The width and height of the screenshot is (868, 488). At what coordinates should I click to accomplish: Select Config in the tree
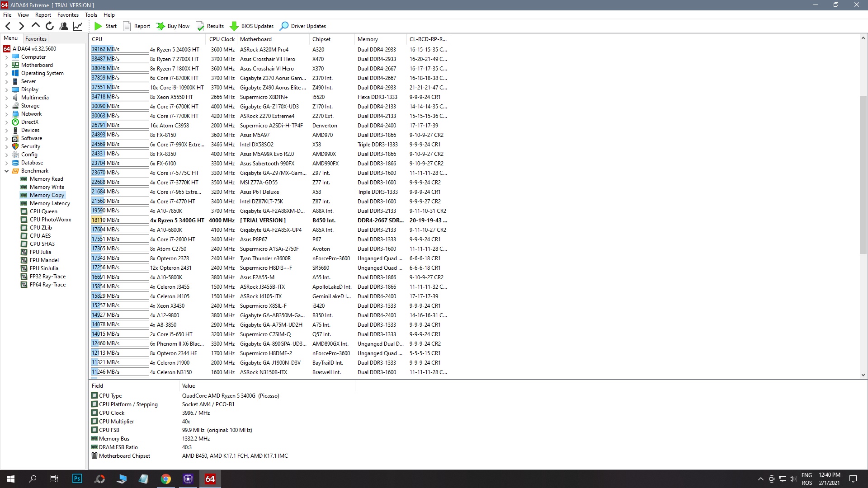point(29,155)
